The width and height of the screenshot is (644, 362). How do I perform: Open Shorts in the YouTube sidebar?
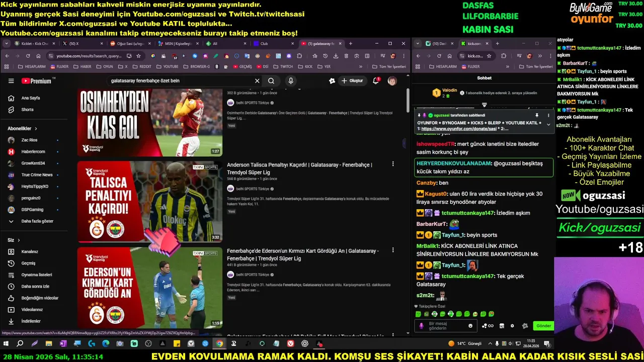(x=27, y=110)
